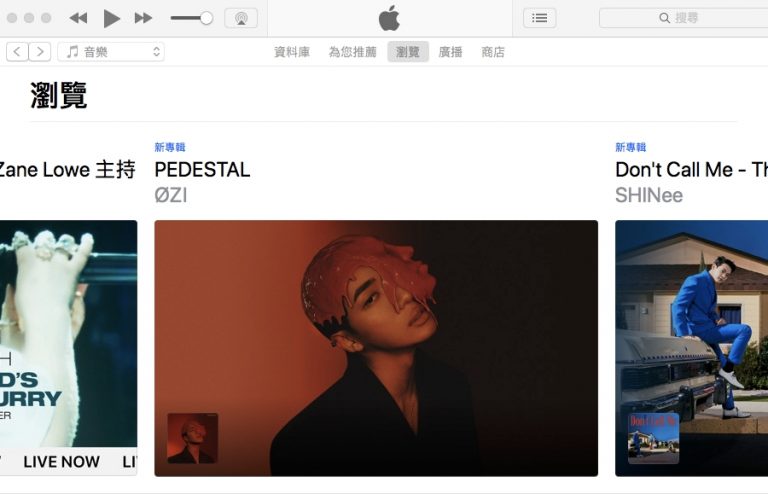768x494 pixels.
Task: Open the AirPlay output icon
Action: tap(241, 18)
